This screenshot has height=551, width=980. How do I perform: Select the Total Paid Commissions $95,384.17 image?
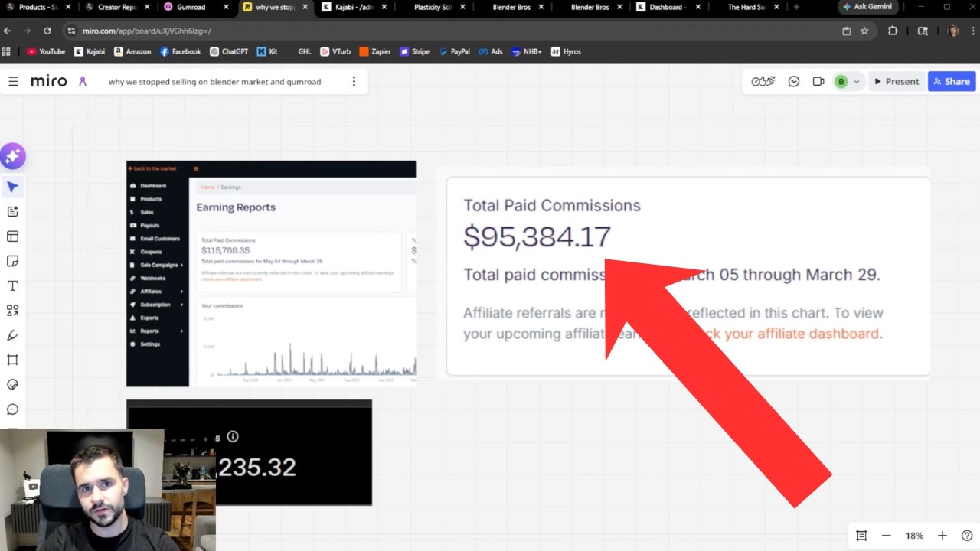[683, 273]
